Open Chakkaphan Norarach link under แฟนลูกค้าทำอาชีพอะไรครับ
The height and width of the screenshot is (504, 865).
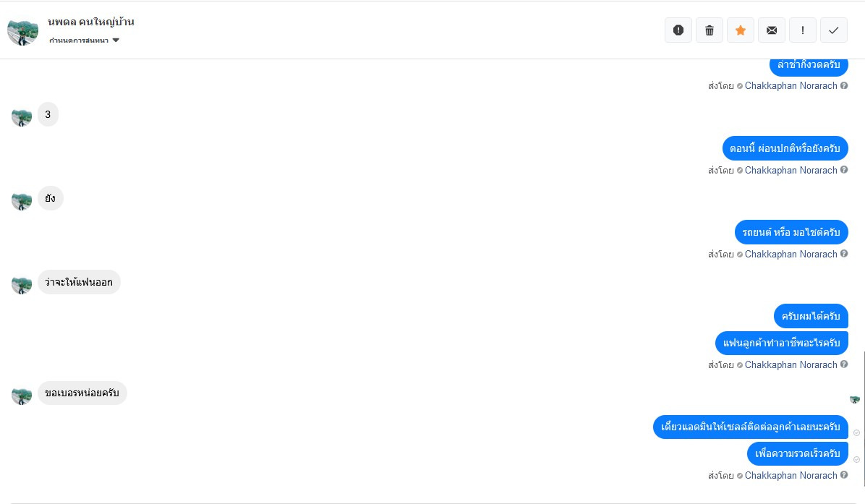[791, 365]
